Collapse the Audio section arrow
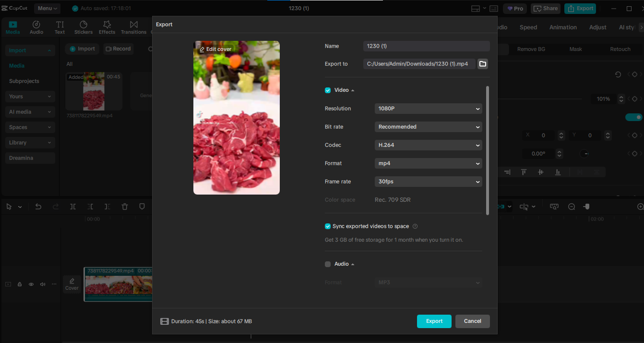The image size is (644, 343). [353, 264]
